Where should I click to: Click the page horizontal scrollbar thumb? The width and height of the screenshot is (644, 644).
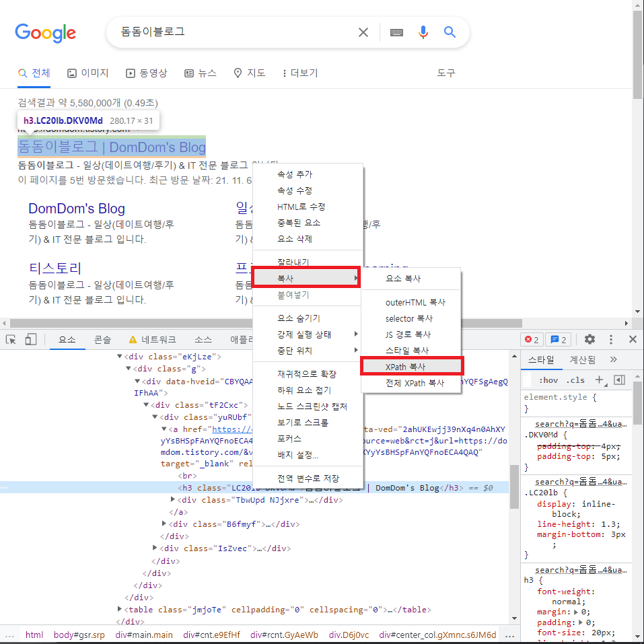266,323
